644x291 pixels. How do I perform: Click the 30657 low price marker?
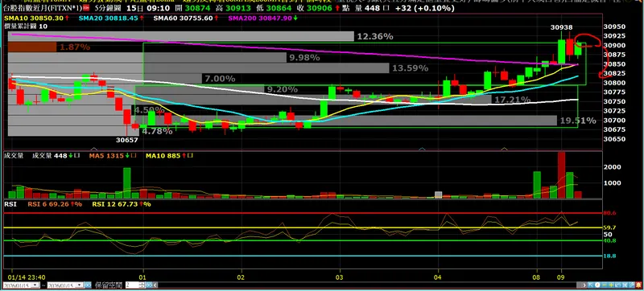point(126,140)
